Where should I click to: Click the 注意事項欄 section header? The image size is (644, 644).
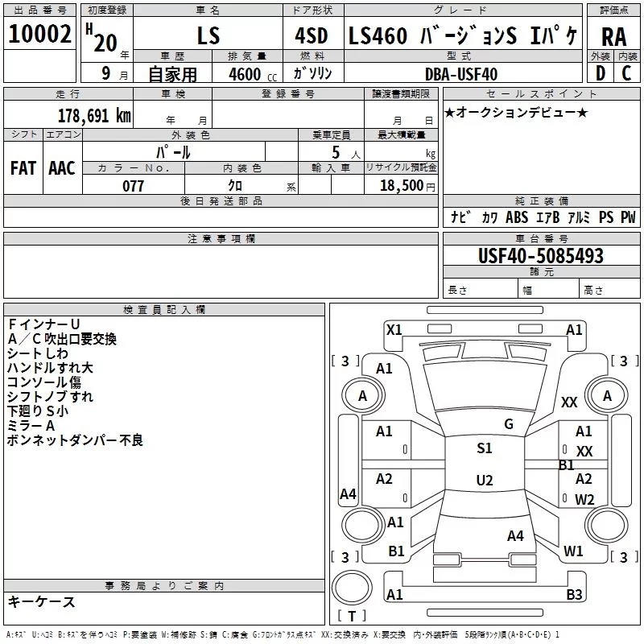point(221,238)
